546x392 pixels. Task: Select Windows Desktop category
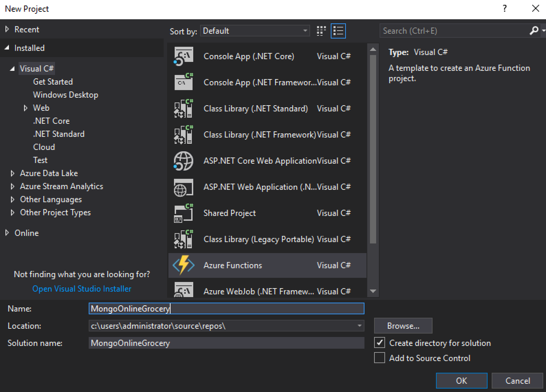66,95
